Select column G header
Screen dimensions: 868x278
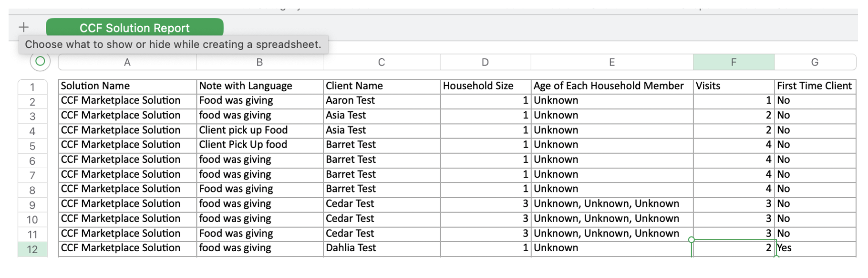tap(815, 62)
